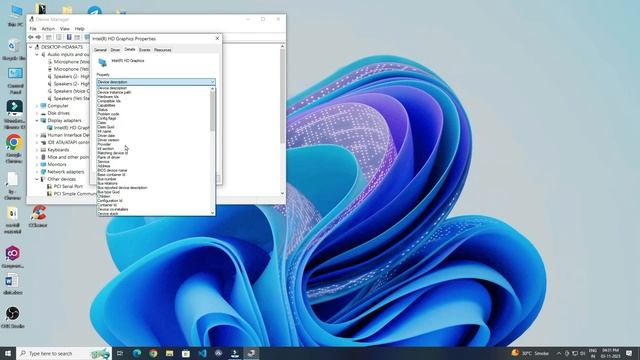
Task: Select Class Guid in the property list
Action: (106, 127)
